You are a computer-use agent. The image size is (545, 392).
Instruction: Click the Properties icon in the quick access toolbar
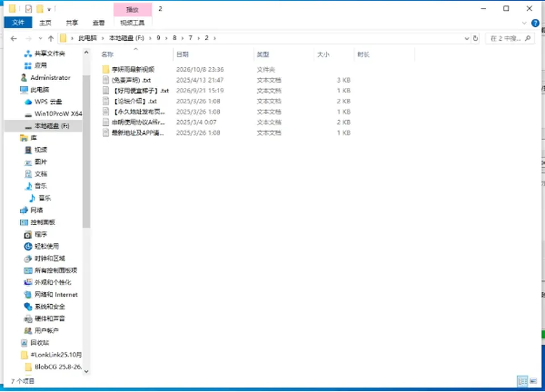coord(28,9)
